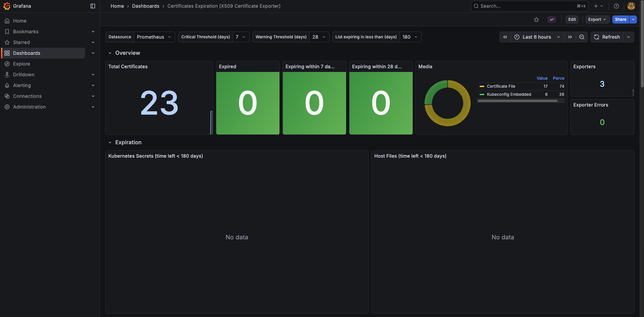Expand the Drilldown section chevron
The width and height of the screenshot is (644, 317).
click(x=93, y=75)
